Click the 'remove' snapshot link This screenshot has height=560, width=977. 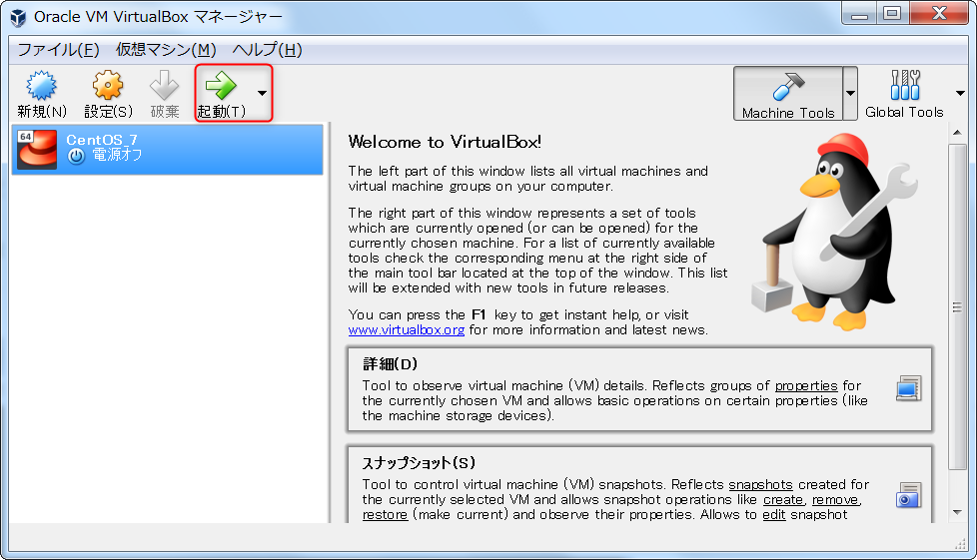click(834, 499)
